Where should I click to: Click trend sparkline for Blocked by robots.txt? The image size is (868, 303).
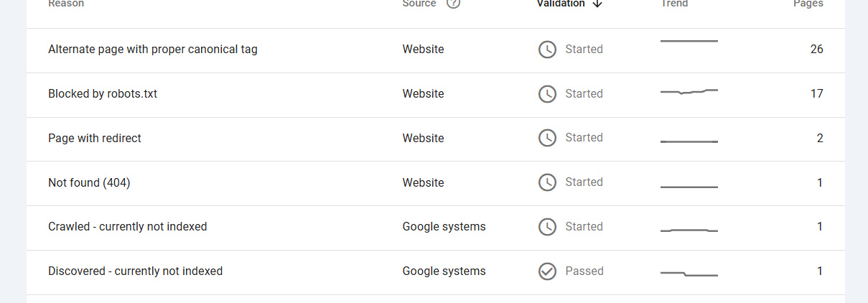689,92
